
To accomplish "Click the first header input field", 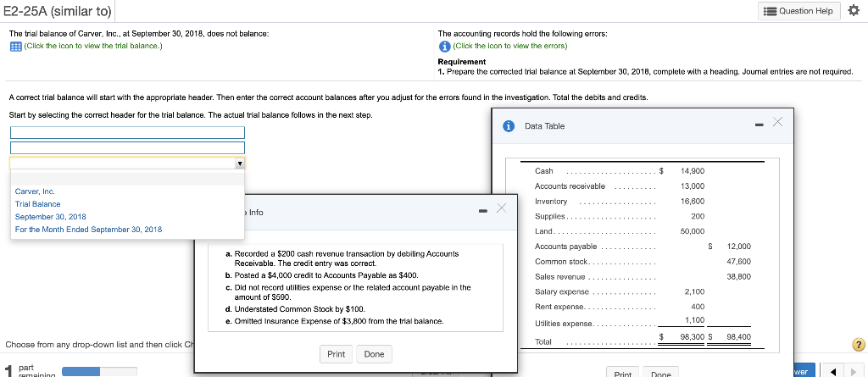I will (x=127, y=133).
